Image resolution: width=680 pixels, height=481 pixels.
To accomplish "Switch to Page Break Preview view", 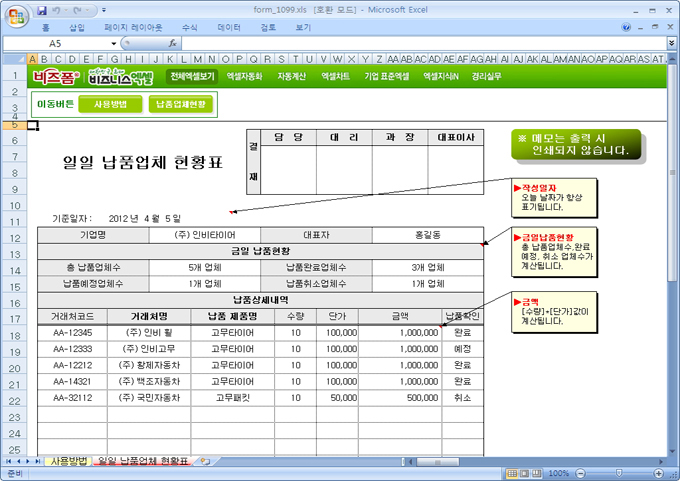I will [x=537, y=473].
